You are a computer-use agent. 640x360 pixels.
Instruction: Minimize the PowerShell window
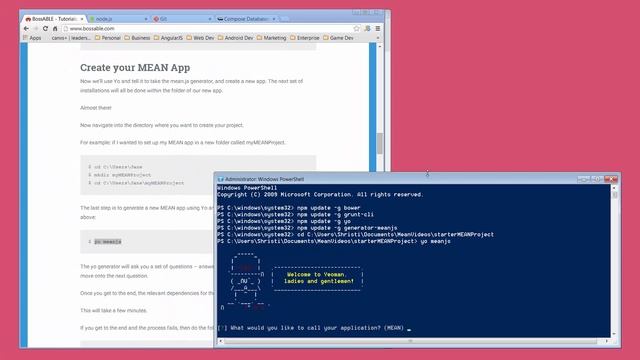583,179
